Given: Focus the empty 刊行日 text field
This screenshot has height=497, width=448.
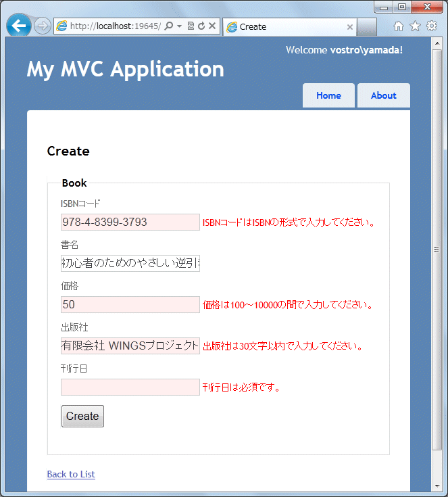Looking at the screenshot, I should (x=130, y=387).
